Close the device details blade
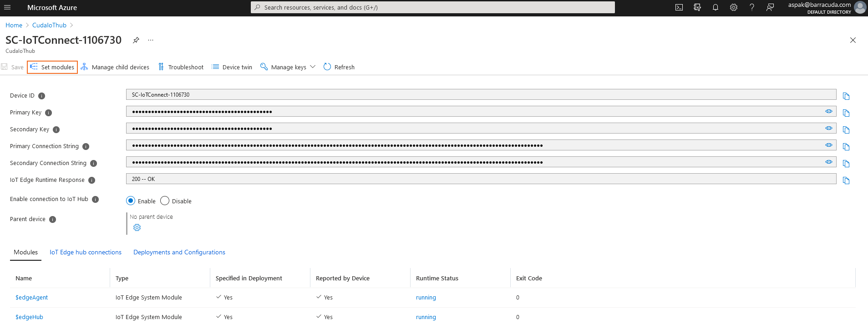Screen dimensions: 868x325 [853, 40]
